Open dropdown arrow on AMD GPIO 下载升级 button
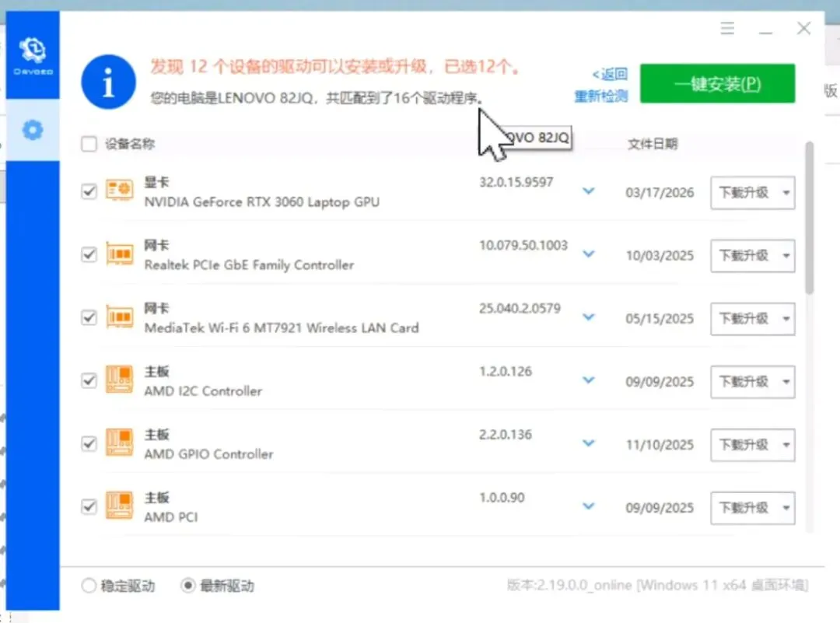Image resolution: width=840 pixels, height=623 pixels. pyautogui.click(x=786, y=445)
